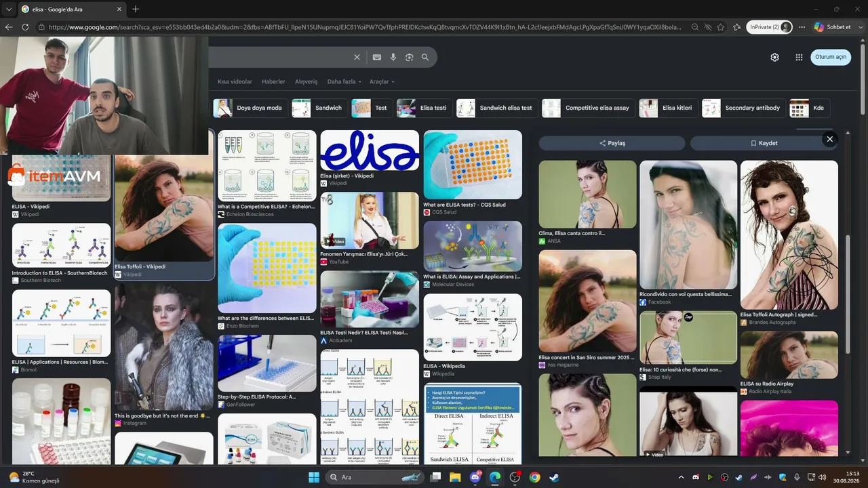Viewport: 868px width, 488px height.
Task: Filter images by the Elisa kitleri chip
Action: 667,108
